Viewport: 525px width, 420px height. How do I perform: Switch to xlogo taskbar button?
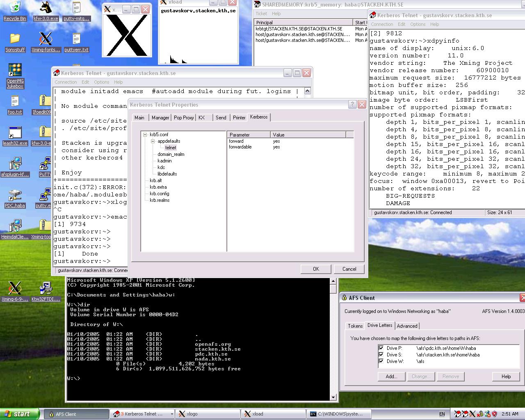tap(208, 414)
